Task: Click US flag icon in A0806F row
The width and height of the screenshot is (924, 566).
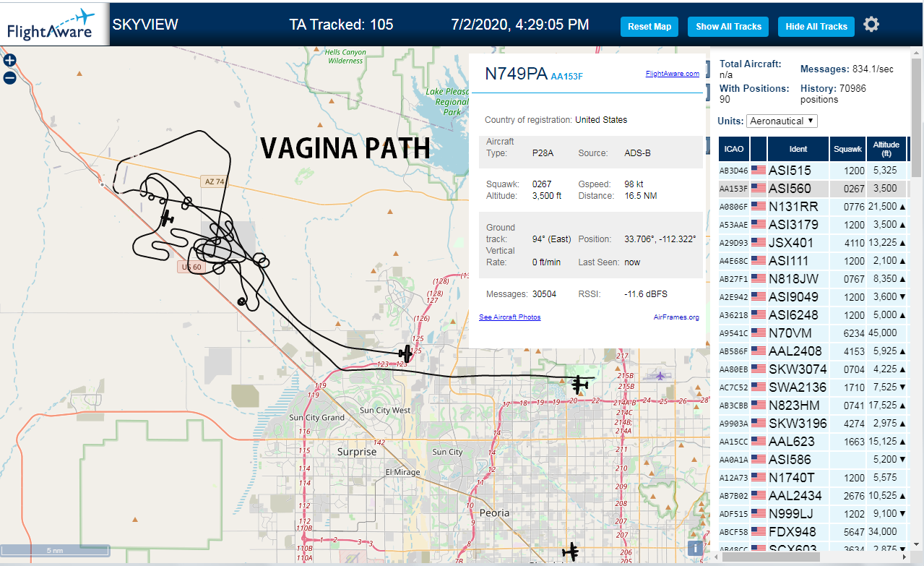Action: 759,207
